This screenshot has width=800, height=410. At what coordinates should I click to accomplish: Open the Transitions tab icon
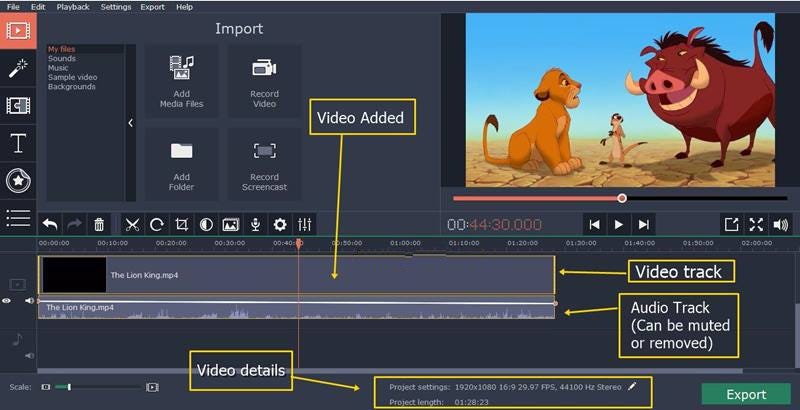[18, 106]
